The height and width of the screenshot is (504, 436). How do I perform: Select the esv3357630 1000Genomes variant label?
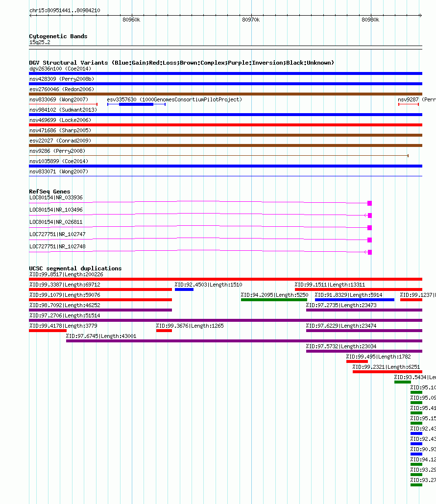click(x=174, y=99)
